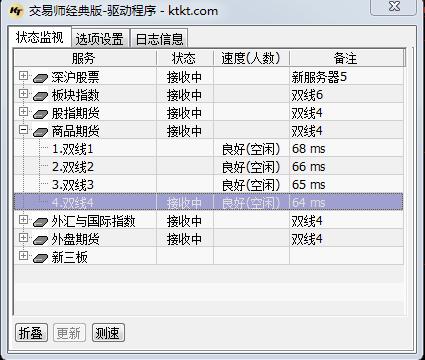Select the 4.双线4 server row

[209, 202]
